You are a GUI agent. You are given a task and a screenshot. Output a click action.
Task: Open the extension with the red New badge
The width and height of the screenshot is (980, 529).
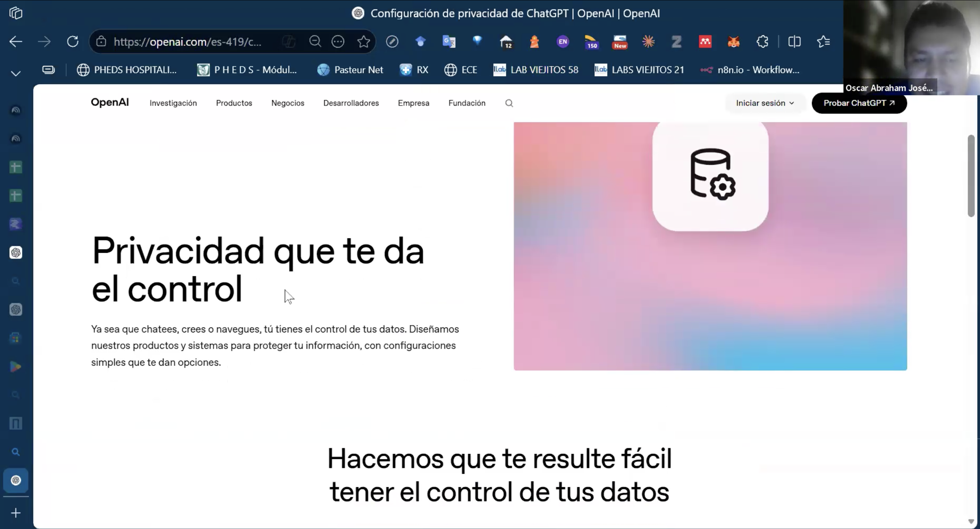[620, 42]
